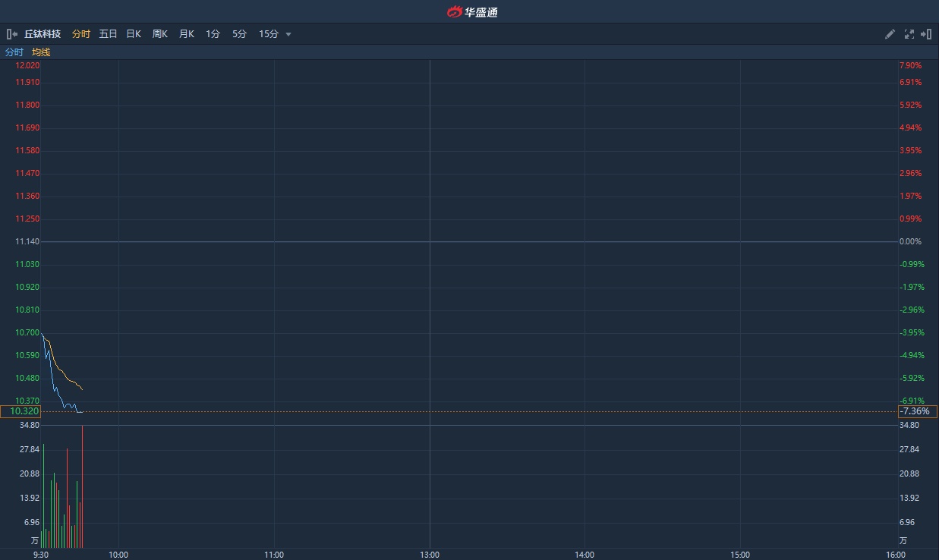Click the 11:00 time axis label
The width and height of the screenshot is (939, 560).
(x=274, y=555)
